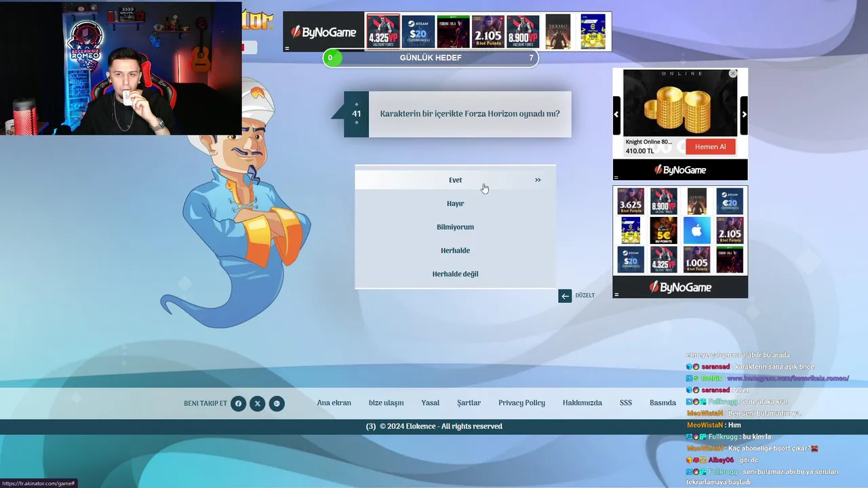Open the 4.325 VP tile in side grid
Image resolution: width=868 pixels, height=488 pixels.
663,260
